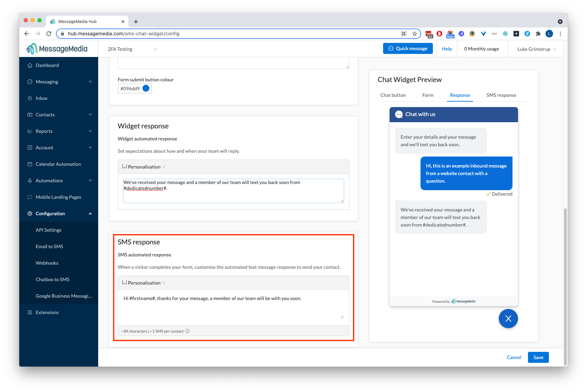
Task: Open the SMS response preview tab
Action: 501,95
